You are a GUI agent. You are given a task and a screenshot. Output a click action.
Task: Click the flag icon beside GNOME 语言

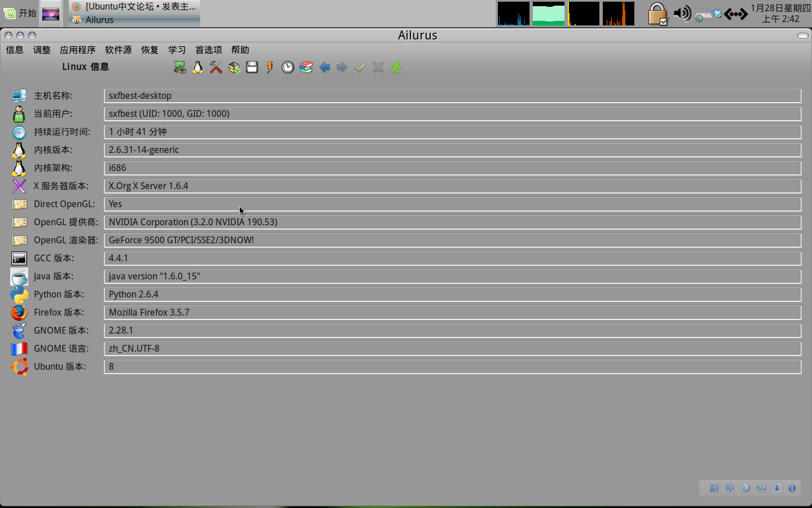(x=19, y=349)
